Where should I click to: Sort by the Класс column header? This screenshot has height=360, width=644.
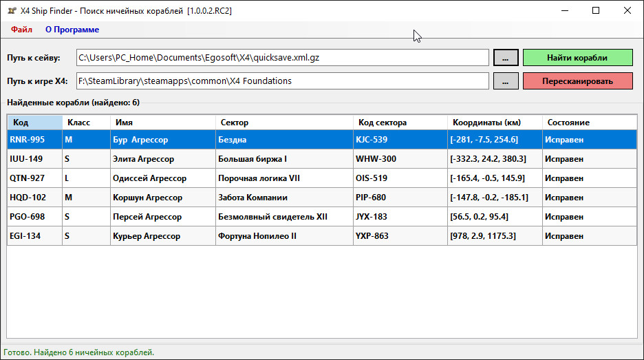[x=86, y=123]
